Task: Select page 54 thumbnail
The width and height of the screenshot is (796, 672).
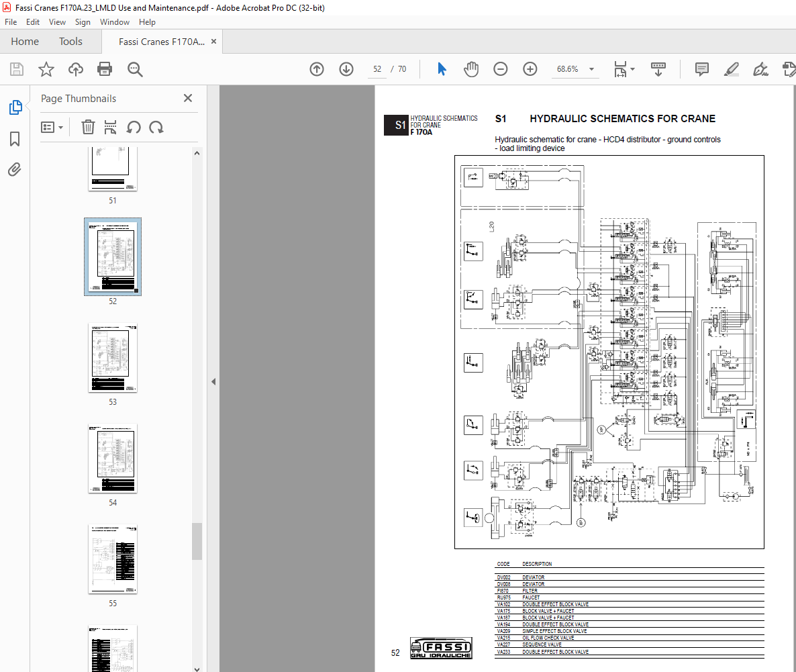Action: (x=113, y=458)
